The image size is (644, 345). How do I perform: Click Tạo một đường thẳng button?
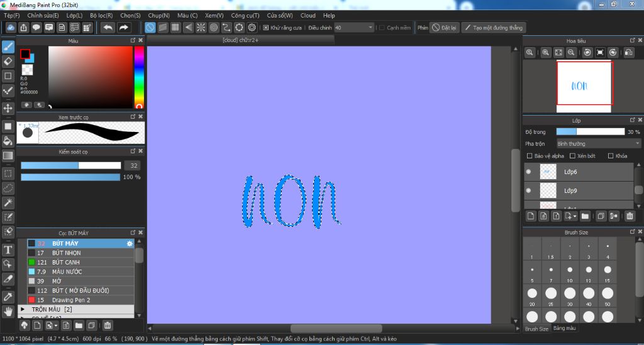tap(493, 28)
